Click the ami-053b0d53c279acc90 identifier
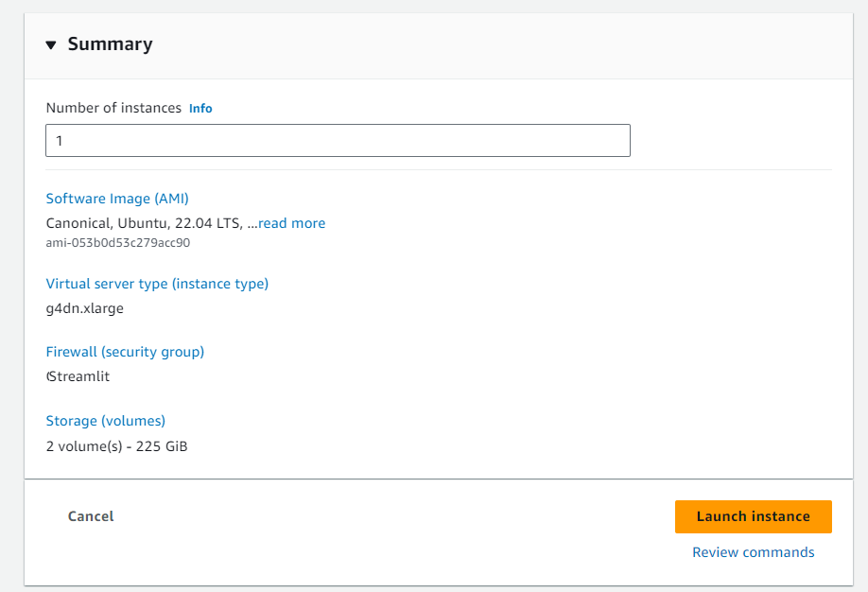Screen dimensions: 868x592 118,242
